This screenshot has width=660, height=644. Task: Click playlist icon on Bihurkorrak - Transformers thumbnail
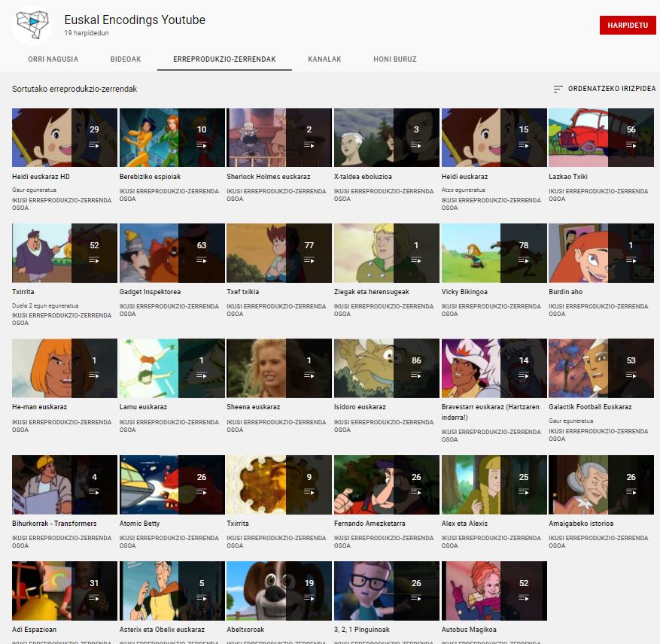pyautogui.click(x=94, y=492)
